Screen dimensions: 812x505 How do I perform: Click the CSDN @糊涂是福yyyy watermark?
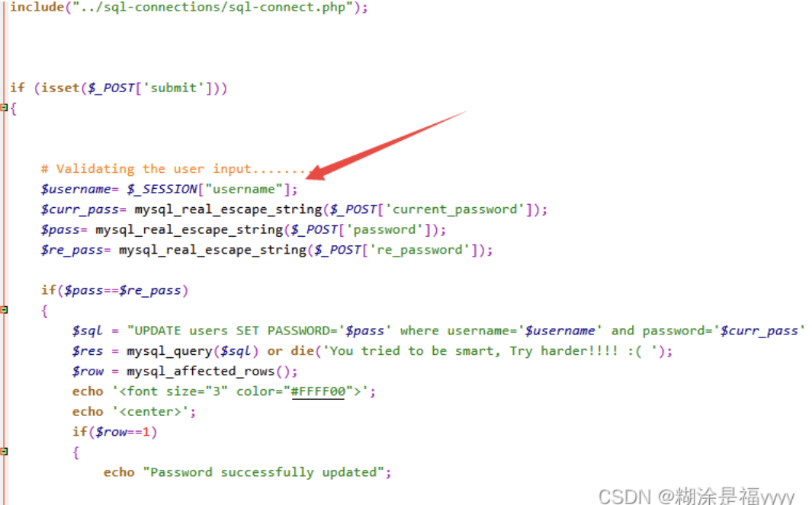click(697, 496)
